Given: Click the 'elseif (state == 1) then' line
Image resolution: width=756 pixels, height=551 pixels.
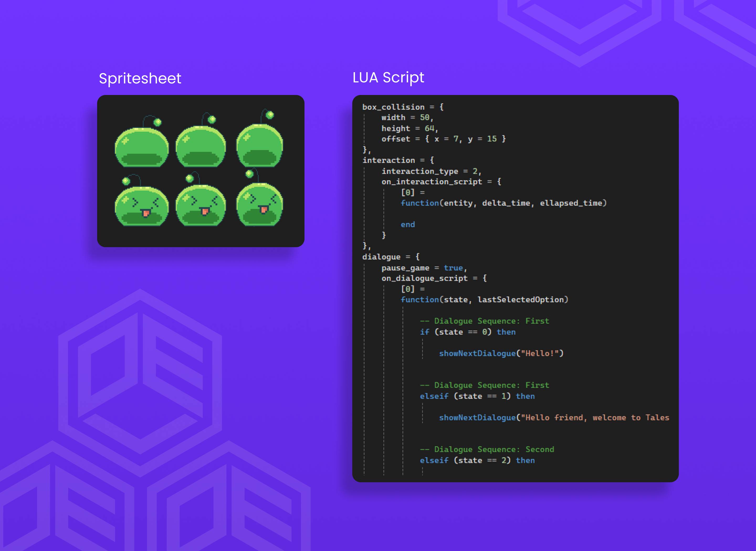Looking at the screenshot, I should point(477,396).
